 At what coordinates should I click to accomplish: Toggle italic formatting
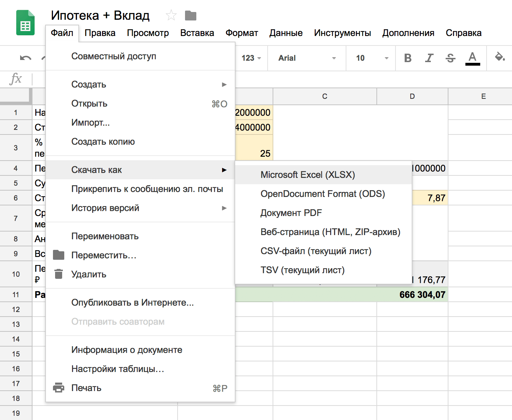(429, 58)
